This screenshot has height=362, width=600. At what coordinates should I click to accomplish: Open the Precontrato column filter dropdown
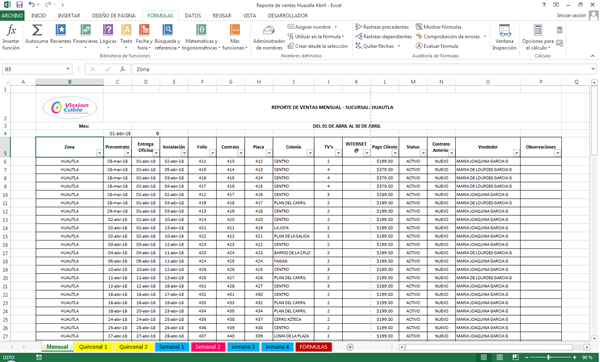[x=128, y=153]
